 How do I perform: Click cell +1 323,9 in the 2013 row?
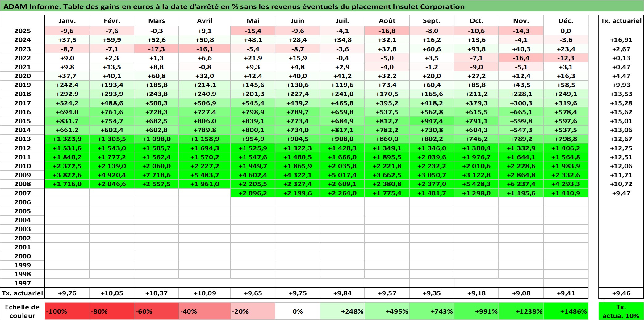click(x=67, y=139)
